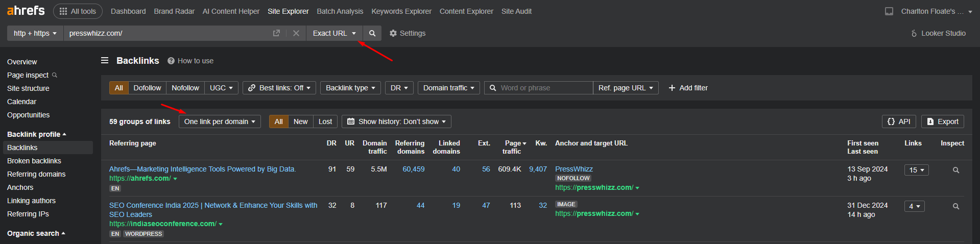980x244 pixels.
Task: Open the http + https protocol dropdown
Action: coord(35,33)
